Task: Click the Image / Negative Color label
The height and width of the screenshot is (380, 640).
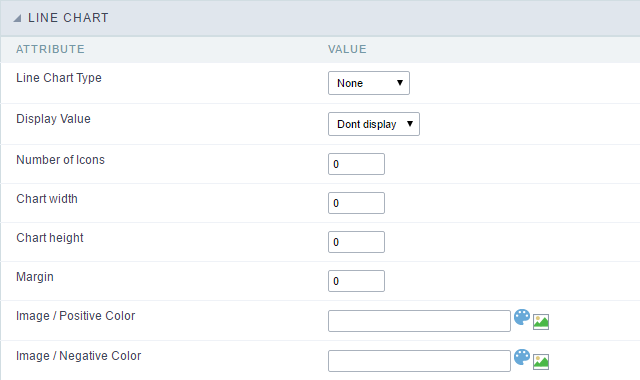Action: (78, 356)
